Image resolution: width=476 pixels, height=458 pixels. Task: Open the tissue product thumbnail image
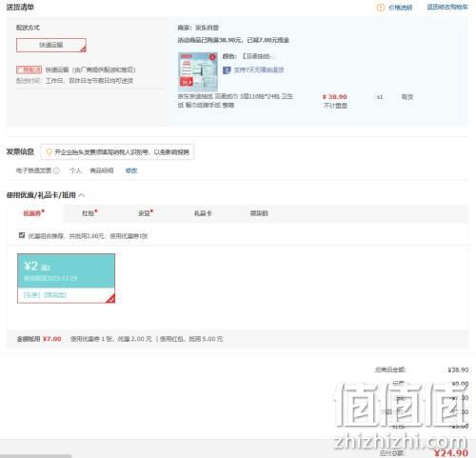[198, 71]
